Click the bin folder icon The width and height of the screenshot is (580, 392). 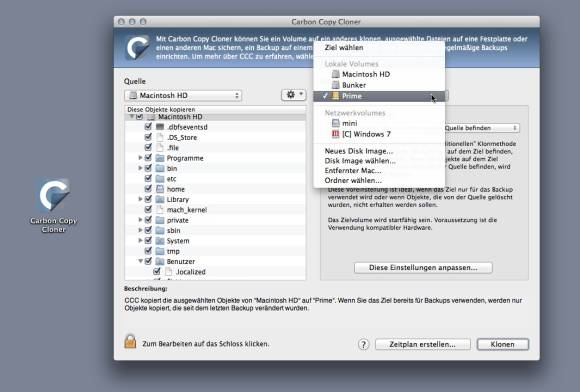click(x=160, y=169)
